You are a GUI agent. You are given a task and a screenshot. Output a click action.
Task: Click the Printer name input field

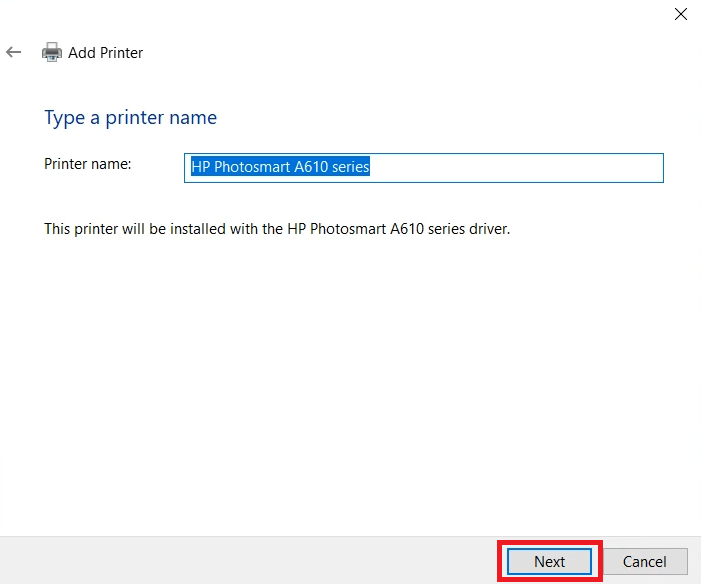point(423,168)
